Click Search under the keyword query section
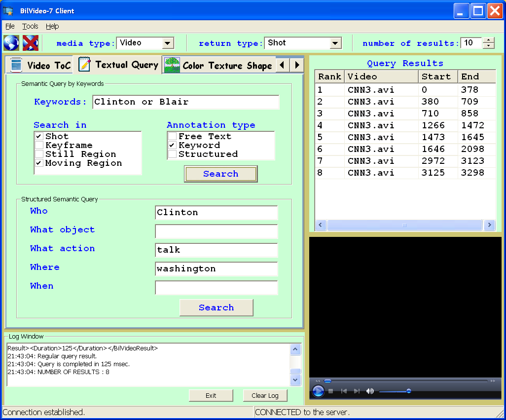 click(x=220, y=174)
